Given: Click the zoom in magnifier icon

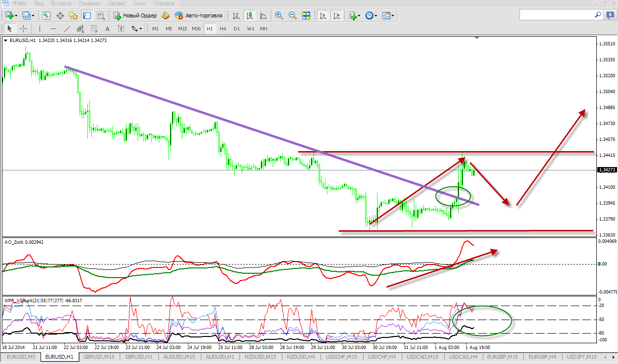Looking at the screenshot, I should click(279, 15).
